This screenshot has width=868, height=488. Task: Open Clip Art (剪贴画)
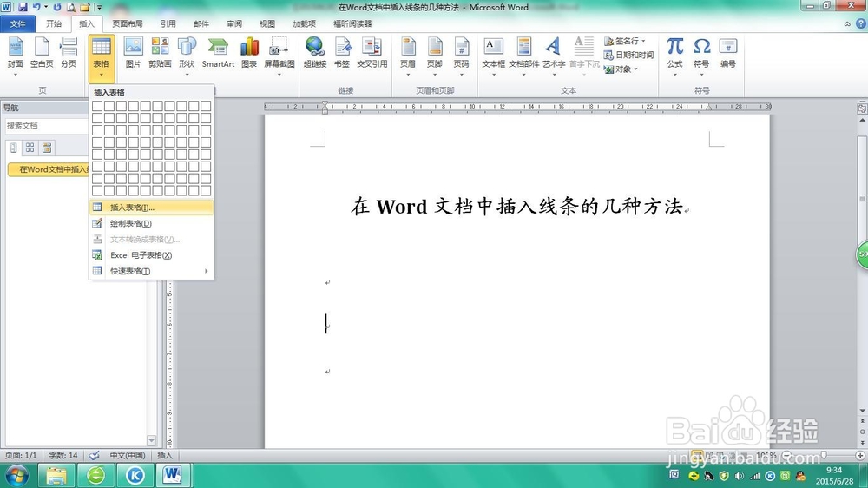(160, 54)
